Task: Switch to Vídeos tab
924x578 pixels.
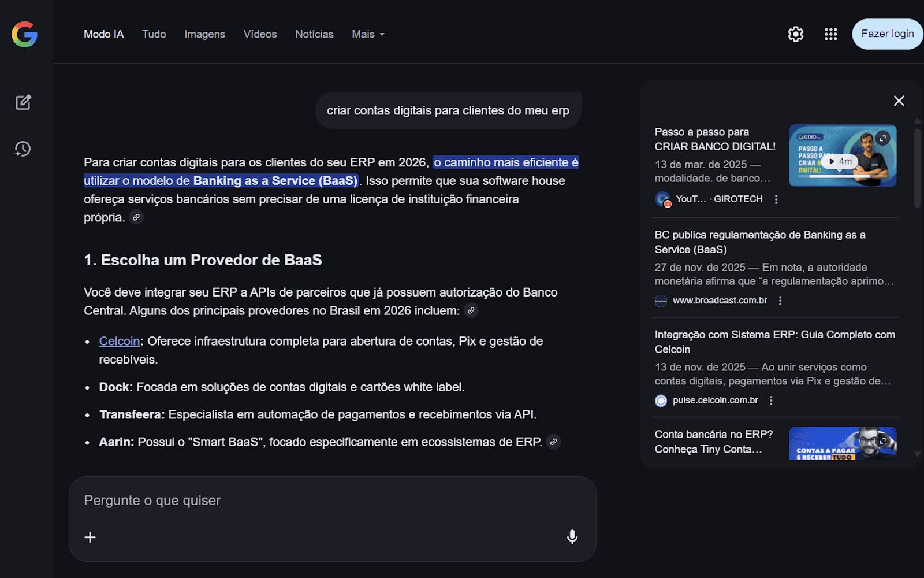Action: pyautogui.click(x=260, y=34)
